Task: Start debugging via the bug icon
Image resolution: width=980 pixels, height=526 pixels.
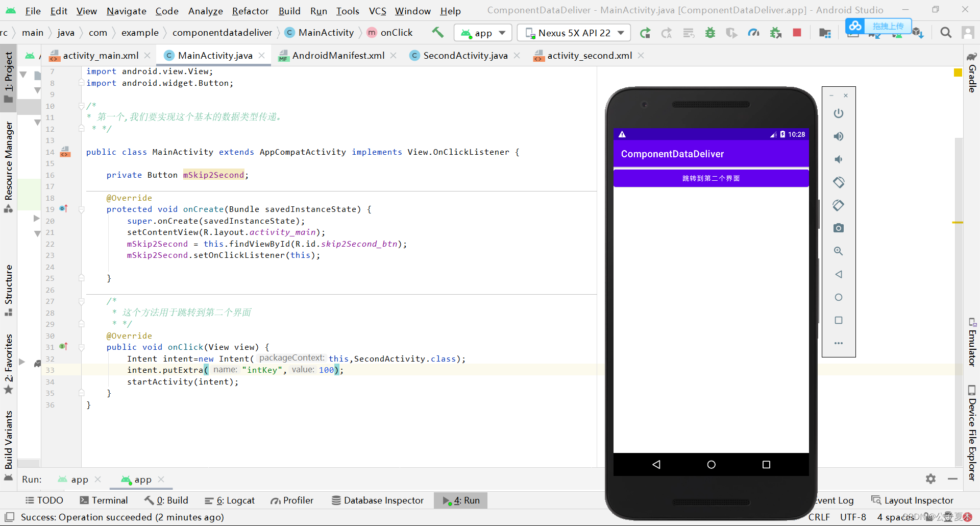Action: [x=710, y=32]
